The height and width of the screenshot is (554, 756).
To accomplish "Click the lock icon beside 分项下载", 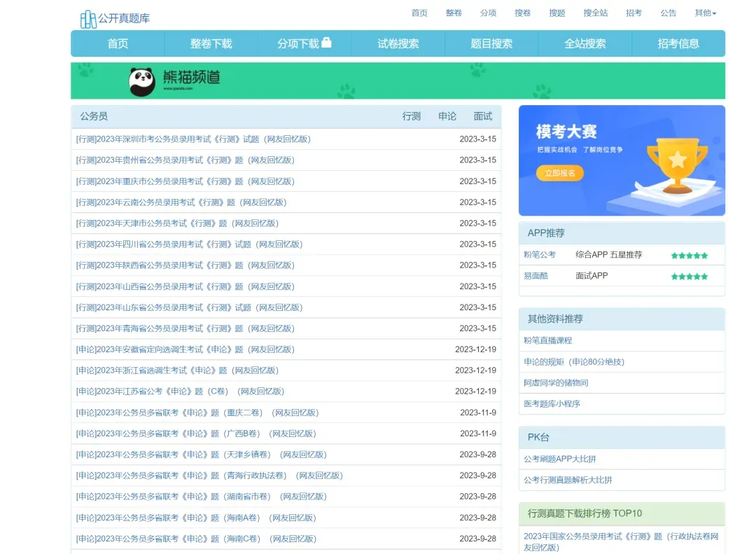I will pyautogui.click(x=326, y=43).
